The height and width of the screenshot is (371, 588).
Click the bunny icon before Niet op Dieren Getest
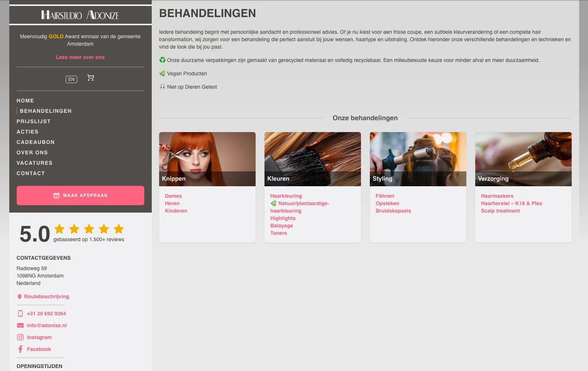162,87
